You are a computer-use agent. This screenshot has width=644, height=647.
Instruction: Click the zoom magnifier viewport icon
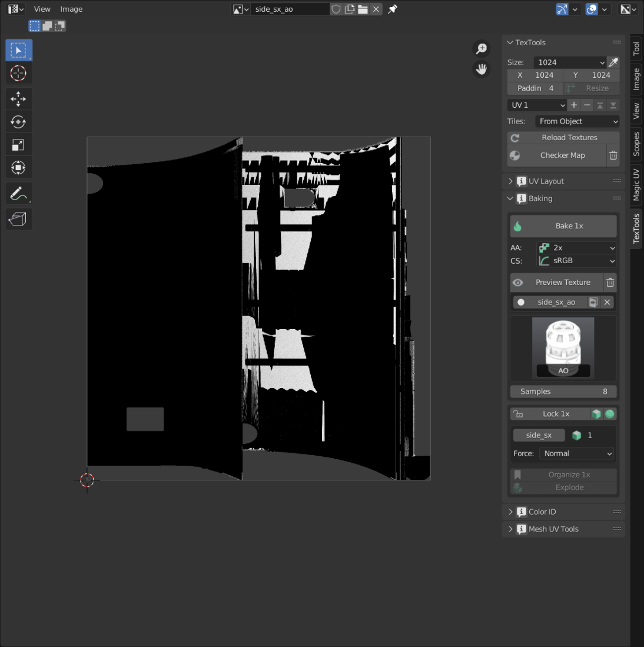[x=482, y=49]
